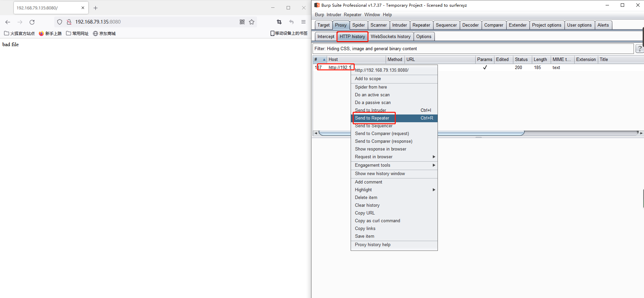Switch to the Repeater tool tab
The image size is (644, 298).
421,25
